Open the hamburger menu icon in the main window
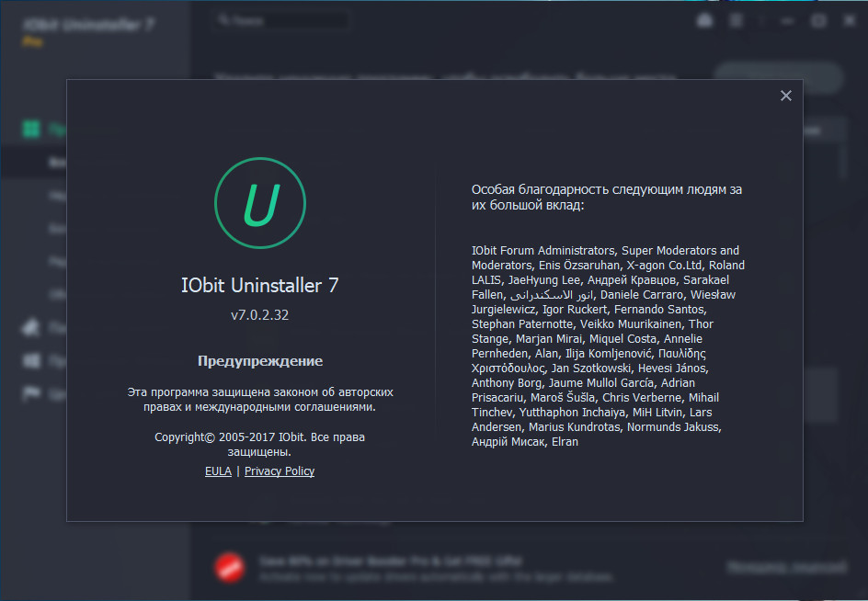 (736, 21)
